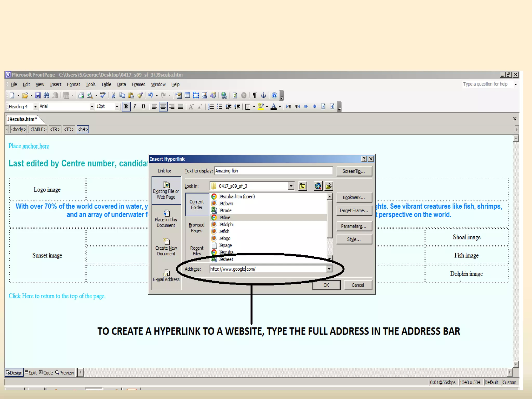Open the Heading 4 style dropdown

point(35,107)
